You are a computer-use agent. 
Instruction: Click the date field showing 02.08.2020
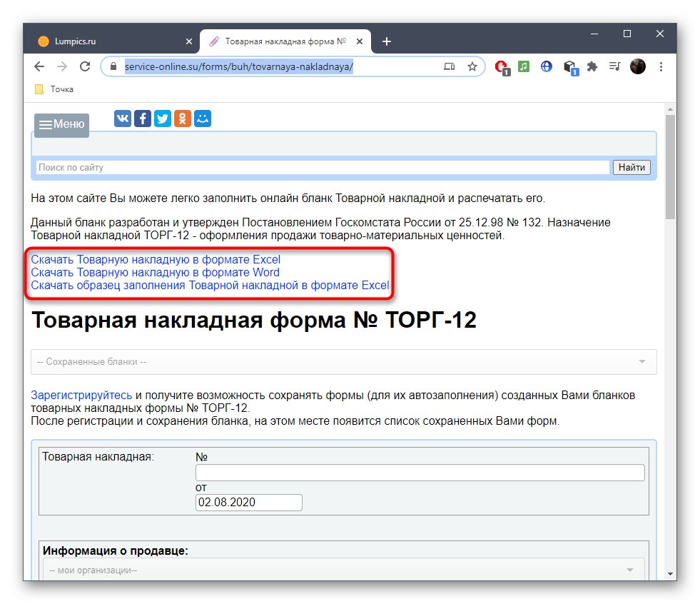tap(248, 502)
